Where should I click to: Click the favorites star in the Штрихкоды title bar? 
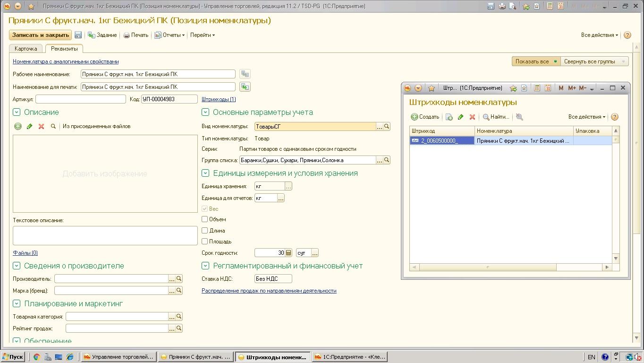431,88
